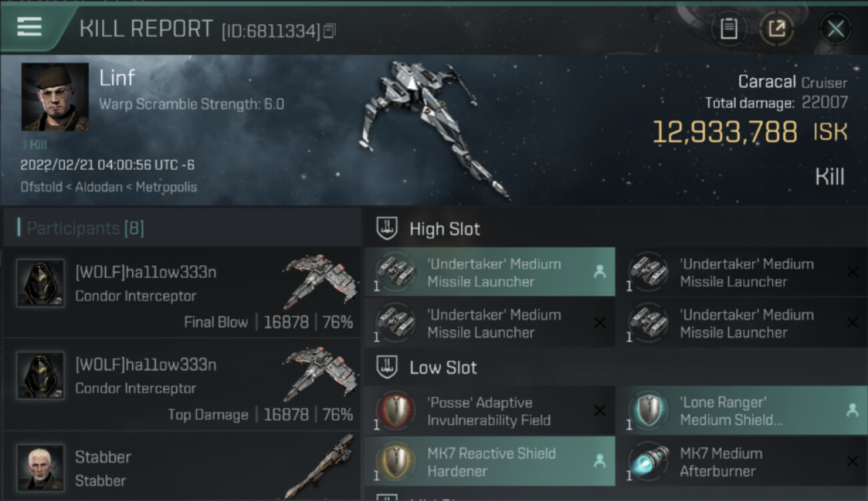868x501 pixels.
Task: Close the Kill Report window
Action: 835,29
